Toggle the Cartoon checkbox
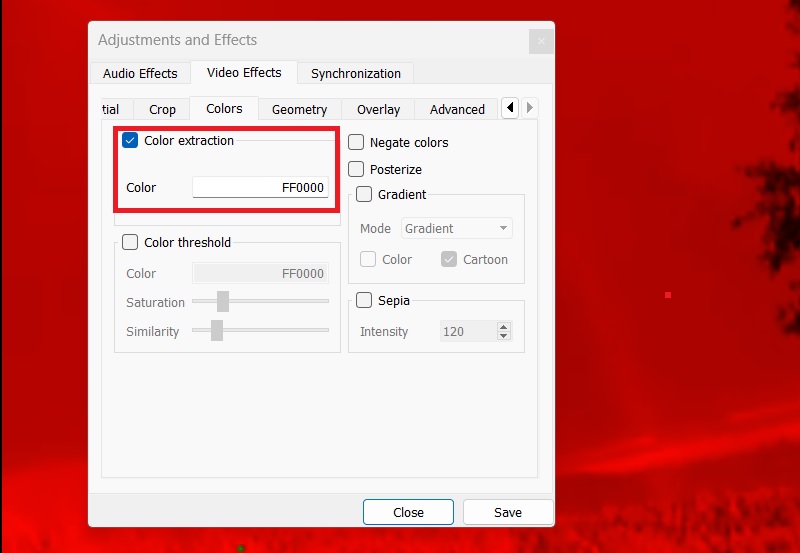The image size is (800, 553). click(449, 259)
